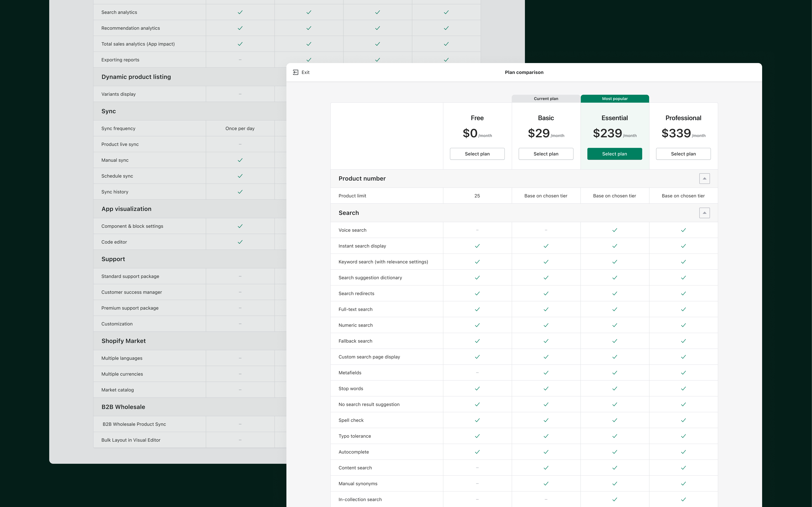Click the Most popular tab label
Image resolution: width=812 pixels, height=507 pixels.
click(x=614, y=99)
